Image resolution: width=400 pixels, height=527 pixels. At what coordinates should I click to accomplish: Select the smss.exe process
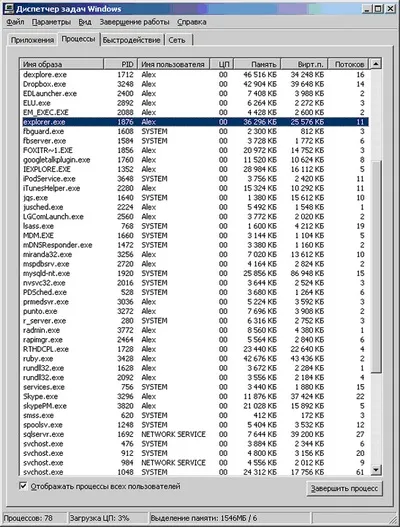click(194, 415)
